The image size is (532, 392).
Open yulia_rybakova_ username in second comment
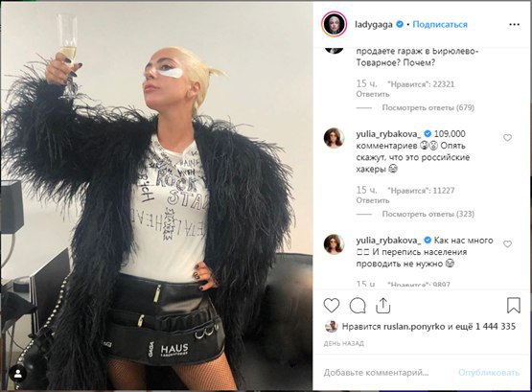(x=388, y=241)
